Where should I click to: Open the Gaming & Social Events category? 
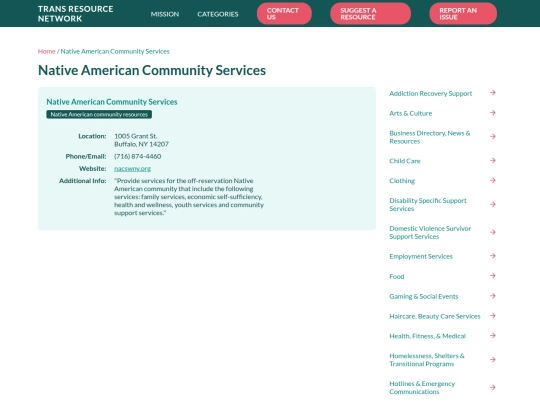(424, 296)
